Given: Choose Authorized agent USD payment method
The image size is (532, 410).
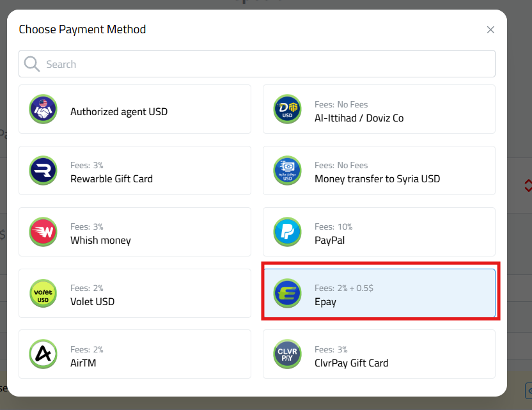Looking at the screenshot, I should (135, 109).
